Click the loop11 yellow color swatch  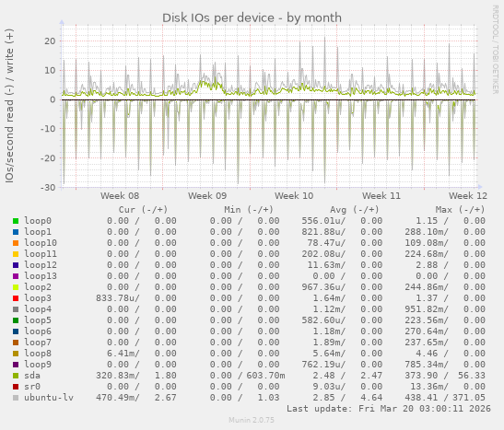tap(16, 254)
